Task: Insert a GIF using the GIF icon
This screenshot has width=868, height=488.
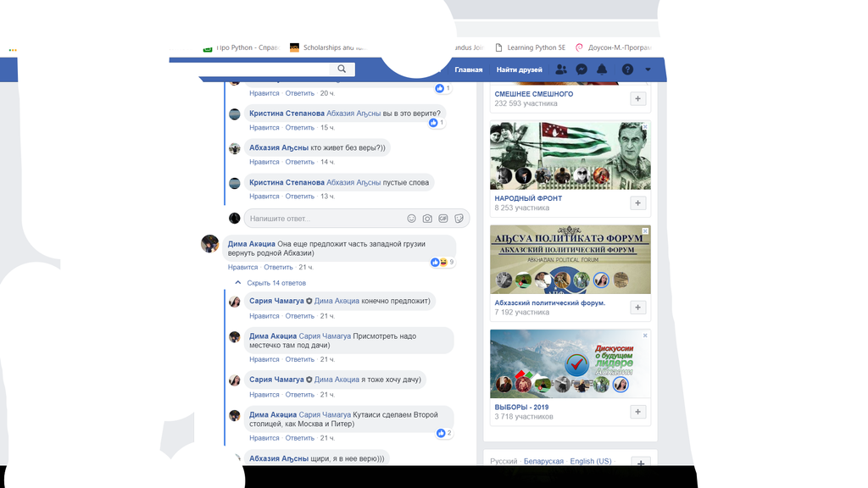Action: click(442, 219)
